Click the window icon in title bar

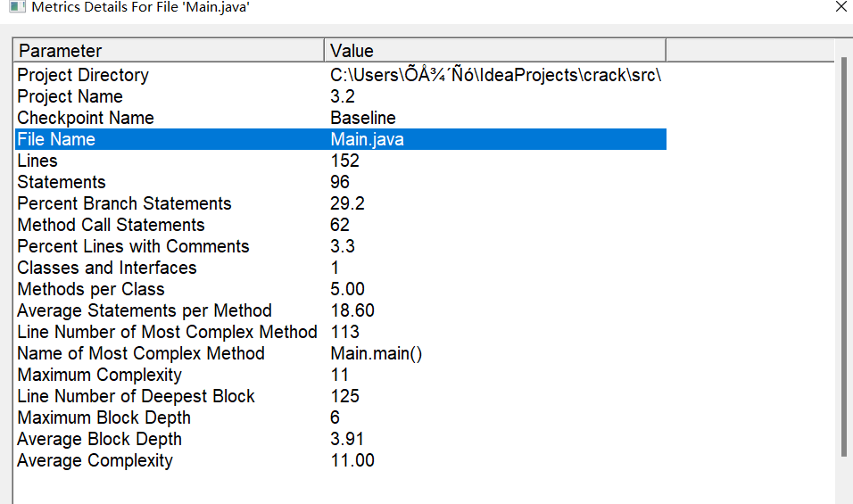tap(16, 7)
